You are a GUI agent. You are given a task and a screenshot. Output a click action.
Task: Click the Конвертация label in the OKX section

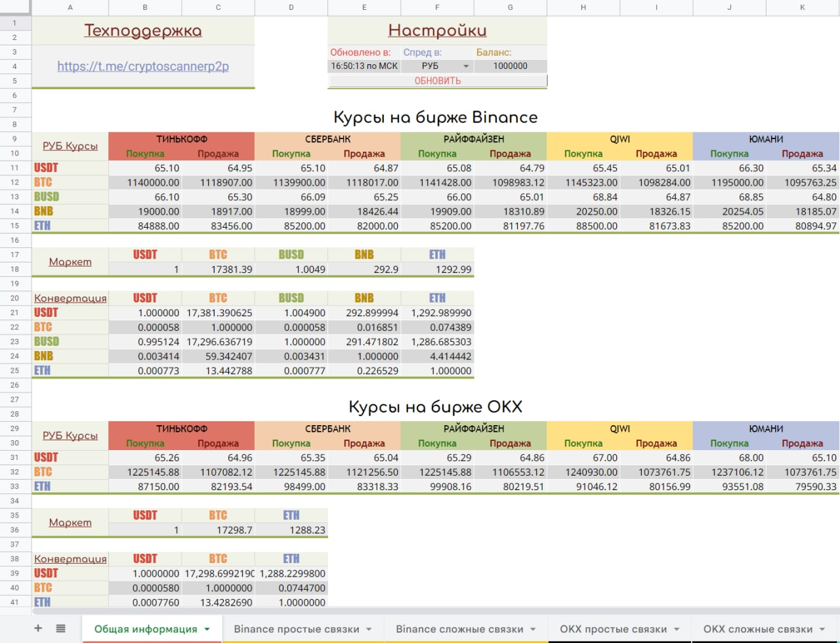pyautogui.click(x=70, y=558)
